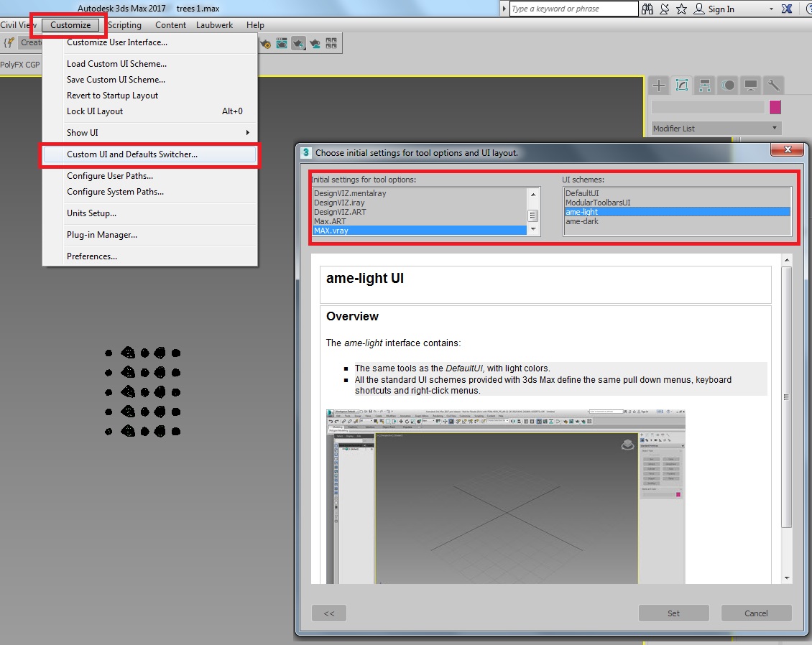Open the Create panel in the command panel

click(659, 85)
